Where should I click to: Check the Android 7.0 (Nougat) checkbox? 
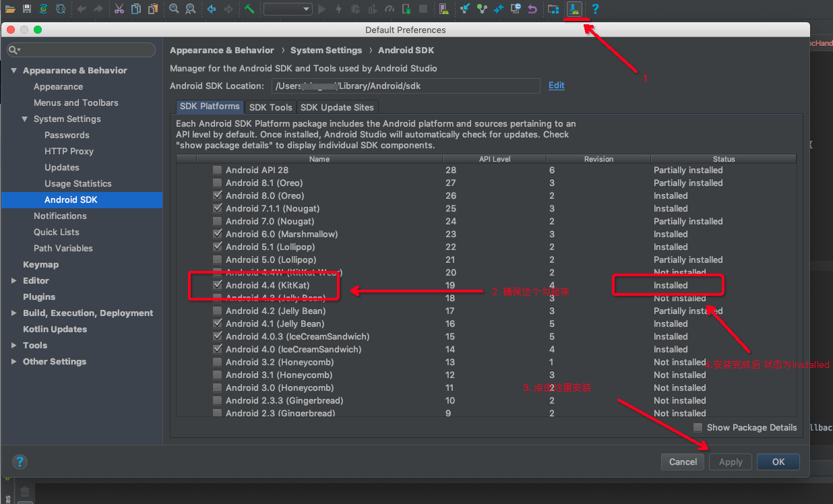217,221
